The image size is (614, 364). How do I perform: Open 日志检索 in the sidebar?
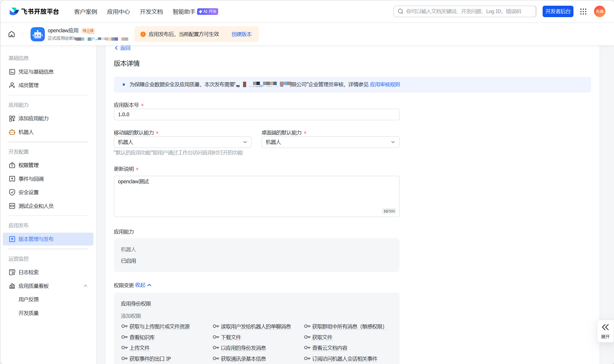click(x=28, y=272)
